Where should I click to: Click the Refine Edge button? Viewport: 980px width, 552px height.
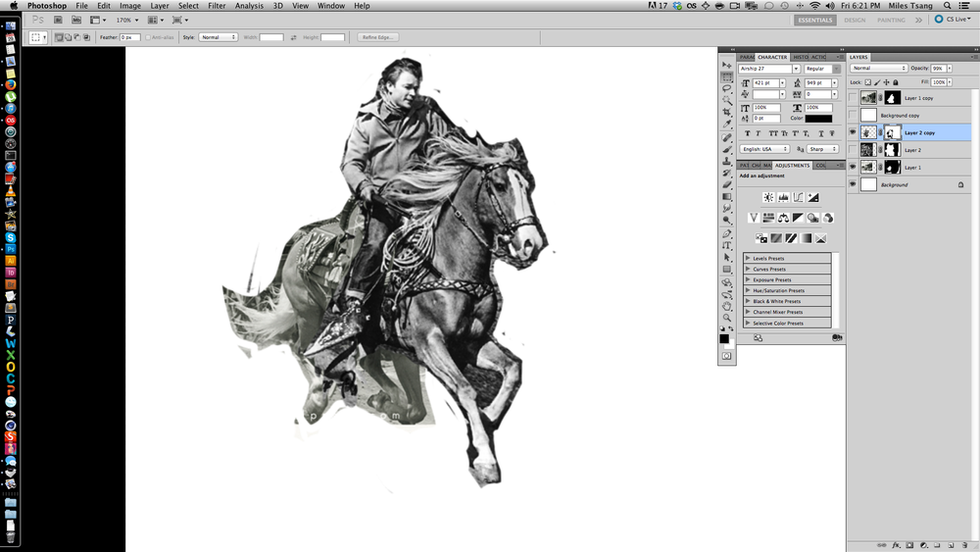(378, 37)
